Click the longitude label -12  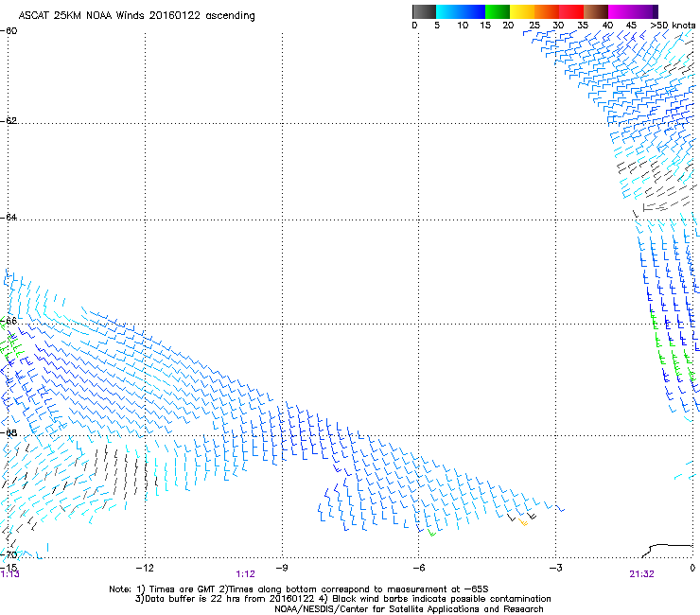(145, 568)
